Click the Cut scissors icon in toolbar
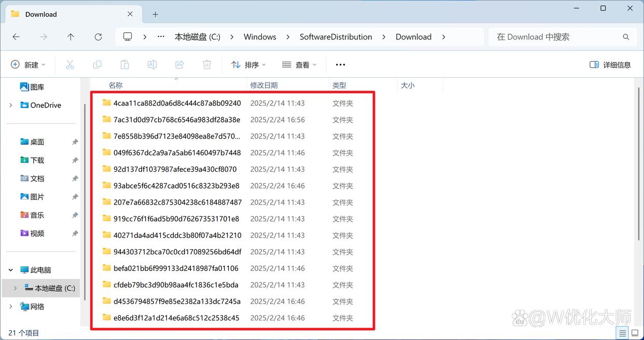Image resolution: width=644 pixels, height=340 pixels. (70, 65)
